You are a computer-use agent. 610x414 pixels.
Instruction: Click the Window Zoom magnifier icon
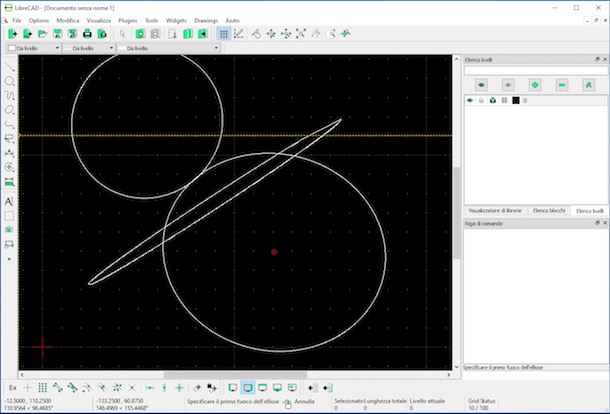pos(331,34)
